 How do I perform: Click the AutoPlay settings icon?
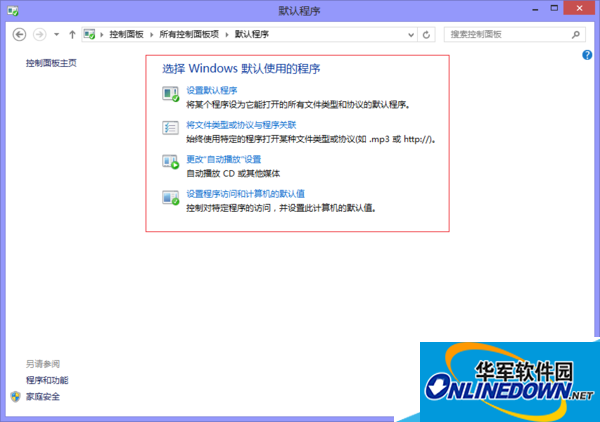[x=170, y=163]
